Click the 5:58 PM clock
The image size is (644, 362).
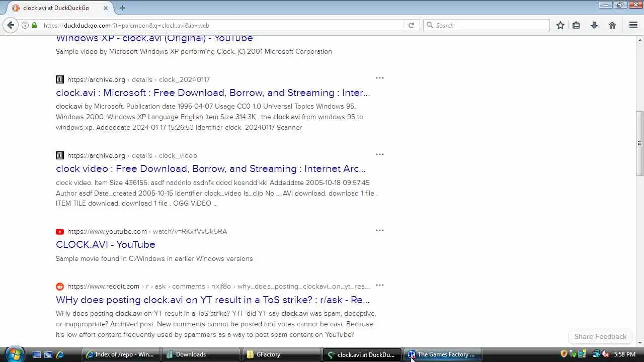click(624, 354)
